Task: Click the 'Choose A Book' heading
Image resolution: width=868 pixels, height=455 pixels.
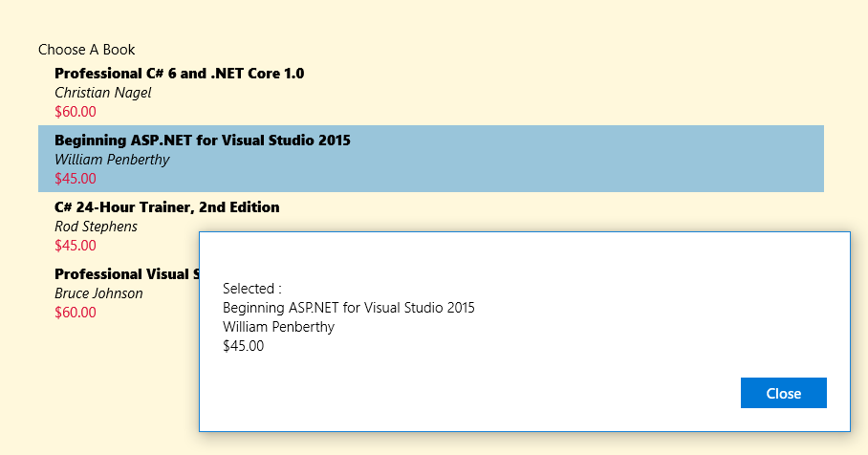Action: [x=86, y=50]
